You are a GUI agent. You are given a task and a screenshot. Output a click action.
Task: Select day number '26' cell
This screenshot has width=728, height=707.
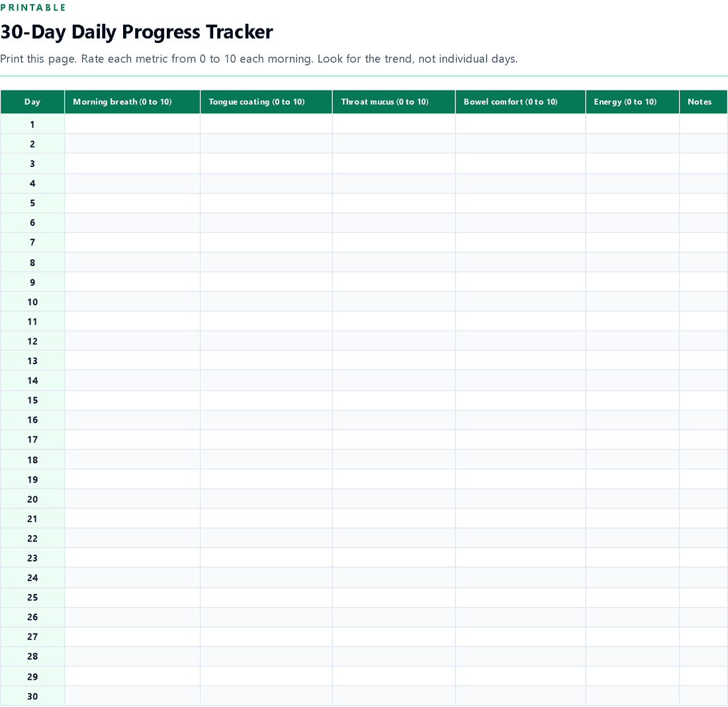32,617
